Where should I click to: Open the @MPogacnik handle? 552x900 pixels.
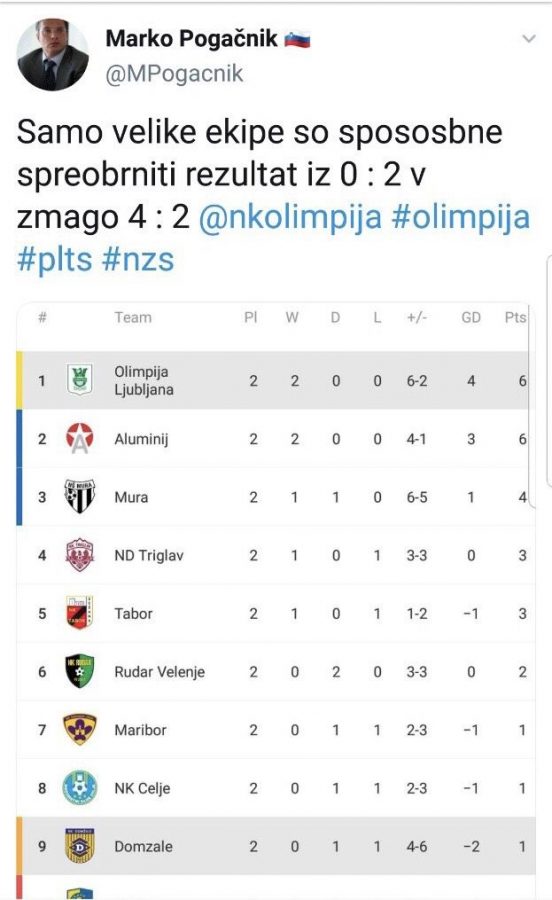(x=174, y=75)
